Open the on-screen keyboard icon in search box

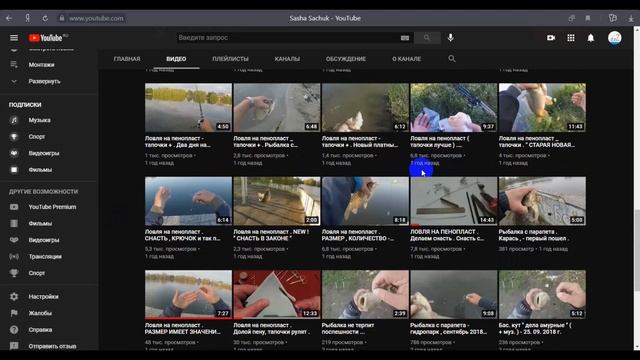[404, 38]
